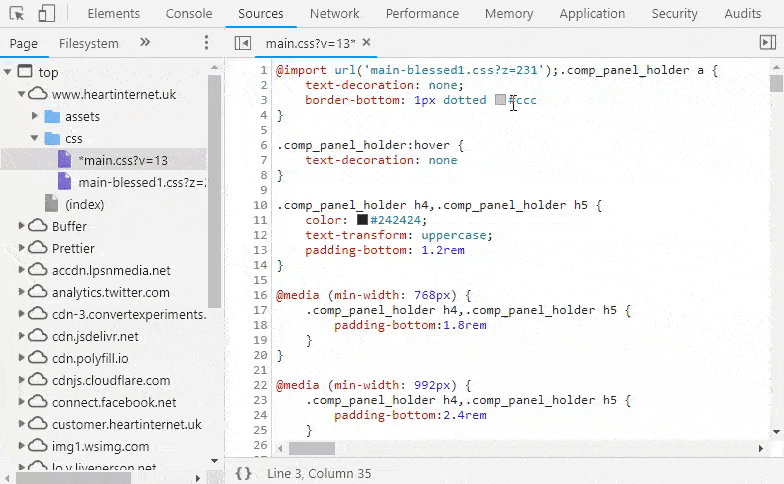The height and width of the screenshot is (484, 784).
Task: Expand the cdn.jsdelivr.net domain node
Action: coord(22,336)
